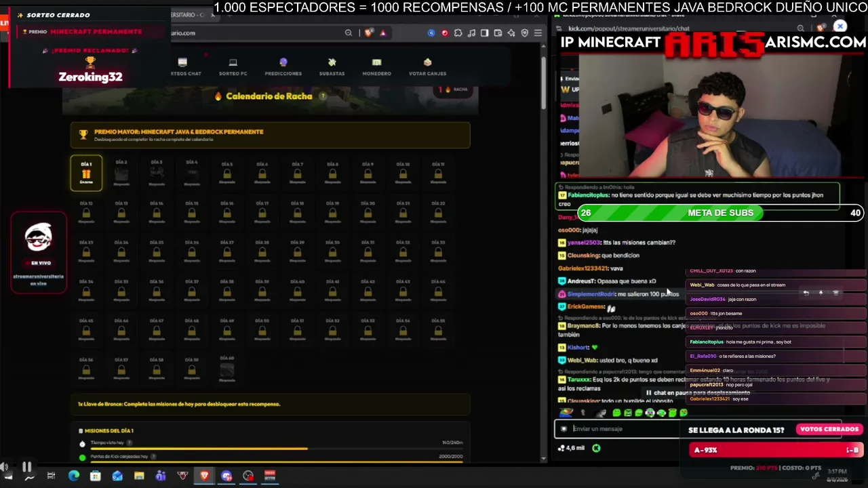Open the Brave Wallet icon

(498, 33)
